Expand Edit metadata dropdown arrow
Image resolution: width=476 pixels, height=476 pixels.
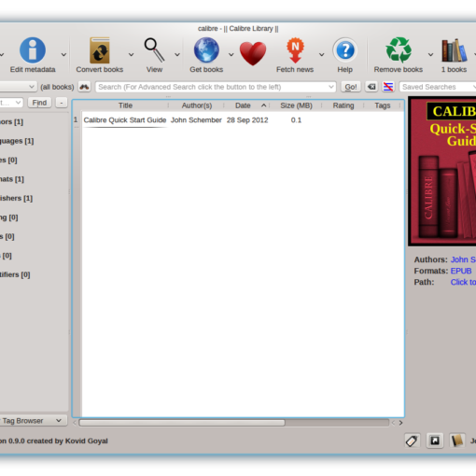click(x=63, y=55)
